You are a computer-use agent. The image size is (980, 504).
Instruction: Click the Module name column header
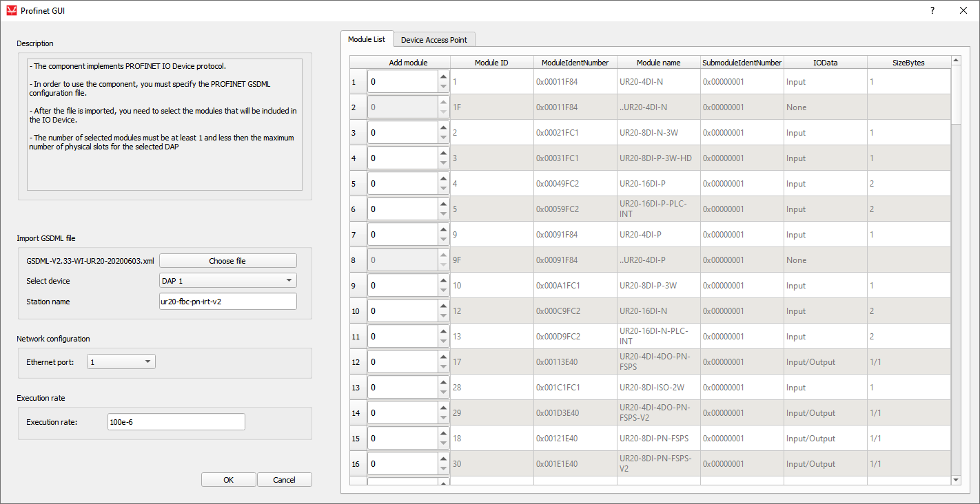[658, 63]
